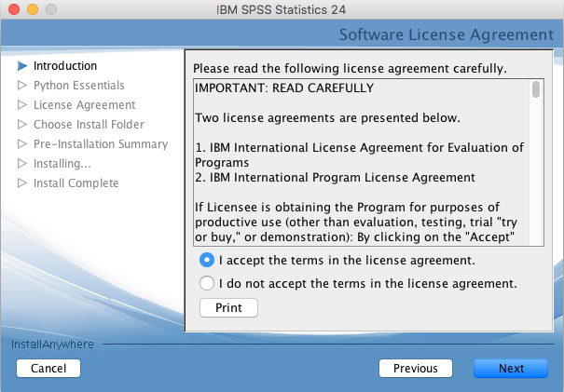Minimize the installer with the yellow button

33,9
